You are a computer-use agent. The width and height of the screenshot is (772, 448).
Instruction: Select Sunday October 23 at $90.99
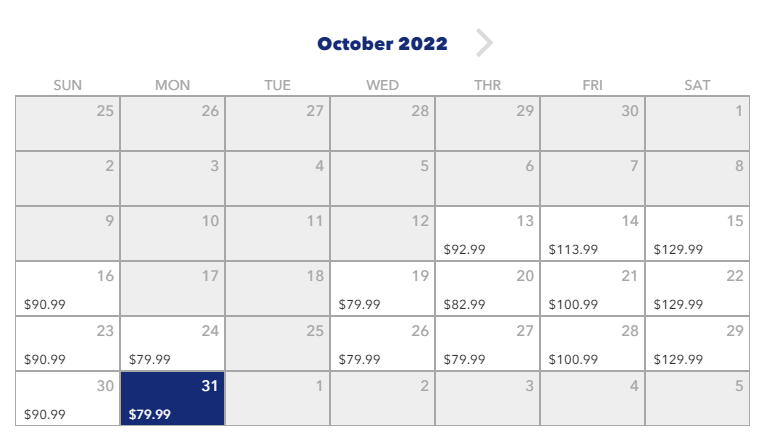68,344
